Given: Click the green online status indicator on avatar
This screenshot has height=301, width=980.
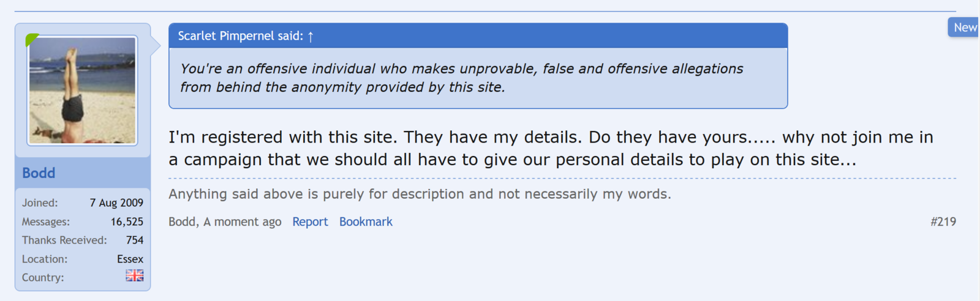Looking at the screenshot, I should (31, 40).
